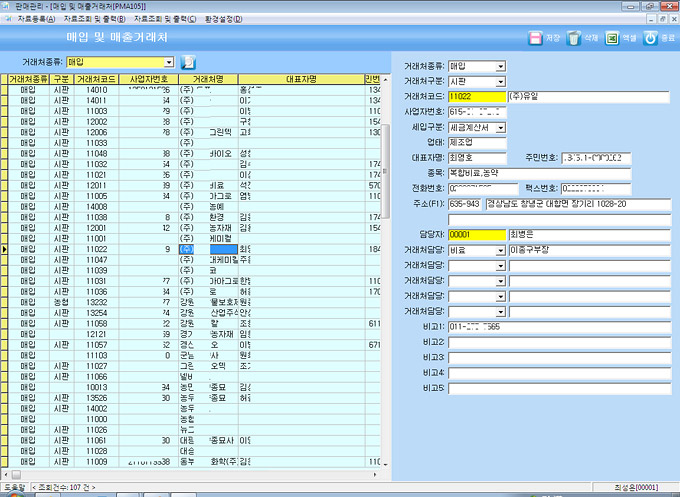Click the 팩스번호 input field
This screenshot has height=497, width=680.
tap(596, 189)
